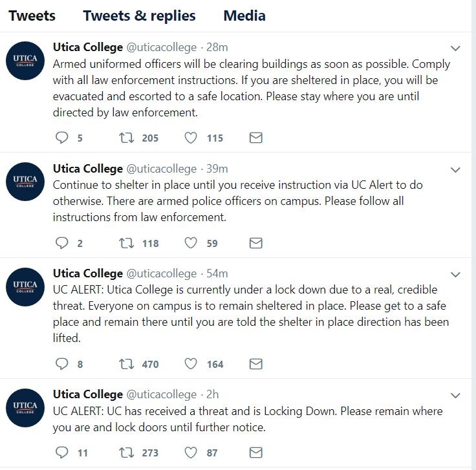Open the more options chevron on the 28m tweet
476x470 pixels.
click(x=455, y=48)
